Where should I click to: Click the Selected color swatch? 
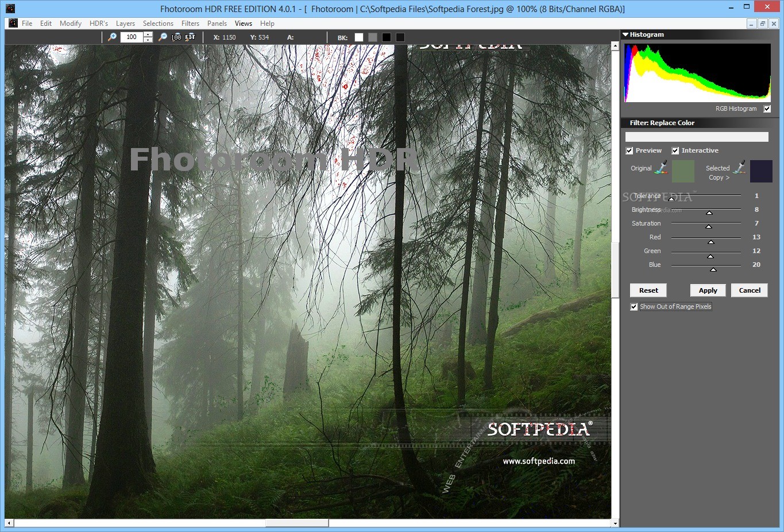pos(761,172)
